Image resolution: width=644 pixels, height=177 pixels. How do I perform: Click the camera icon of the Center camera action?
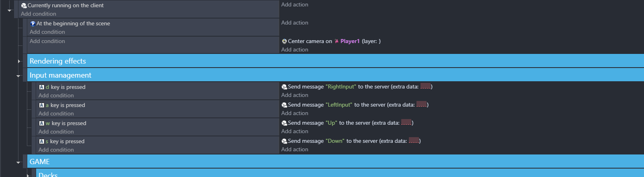pos(284,41)
